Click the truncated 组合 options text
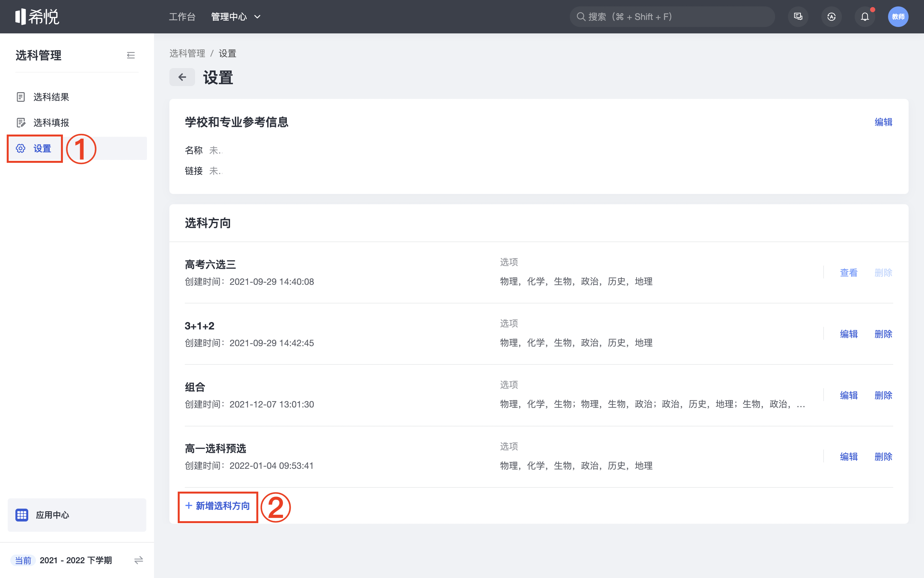Image resolution: width=924 pixels, height=578 pixels. click(x=653, y=405)
